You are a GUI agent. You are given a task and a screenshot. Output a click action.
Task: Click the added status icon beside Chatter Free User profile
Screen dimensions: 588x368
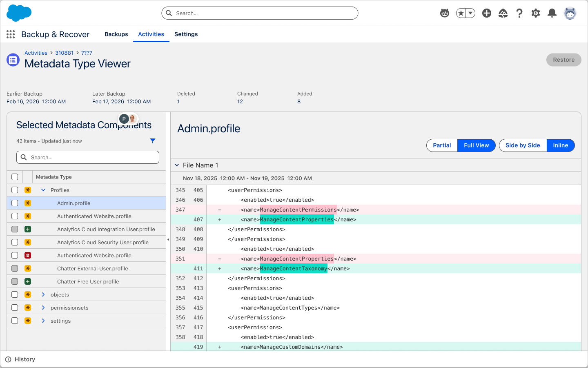tap(28, 281)
